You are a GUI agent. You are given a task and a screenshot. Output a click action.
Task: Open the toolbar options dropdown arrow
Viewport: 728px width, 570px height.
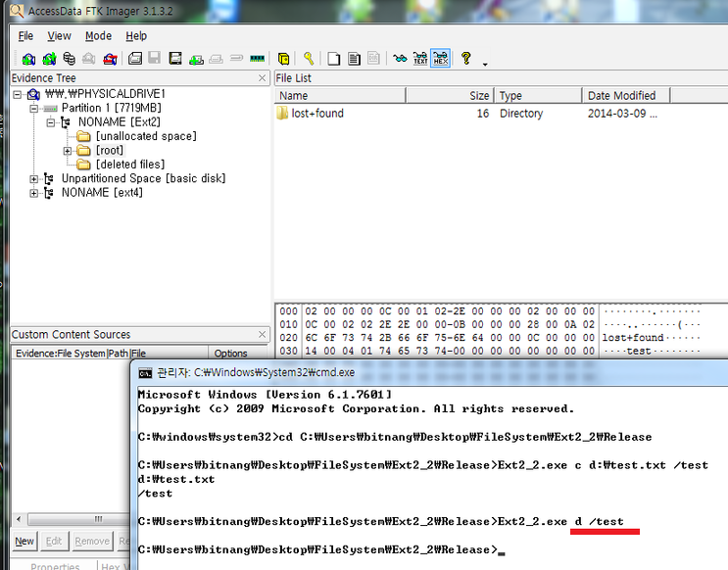click(x=485, y=65)
